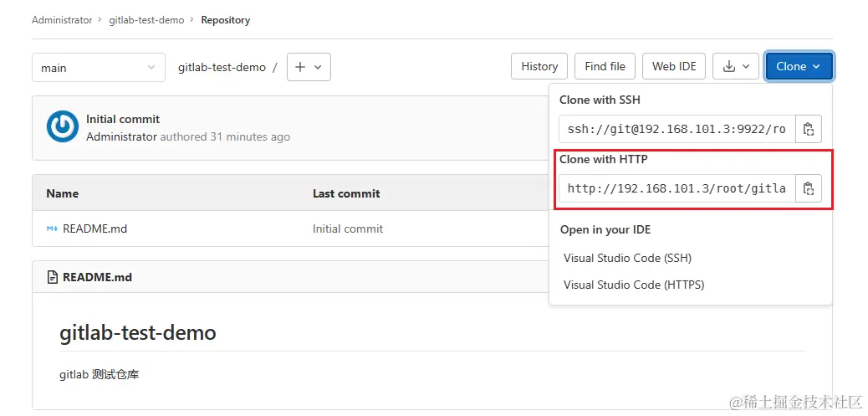Screen dimensions: 868x416
Task: Select Visual Studio Code (HTTPS)
Action: coord(634,285)
